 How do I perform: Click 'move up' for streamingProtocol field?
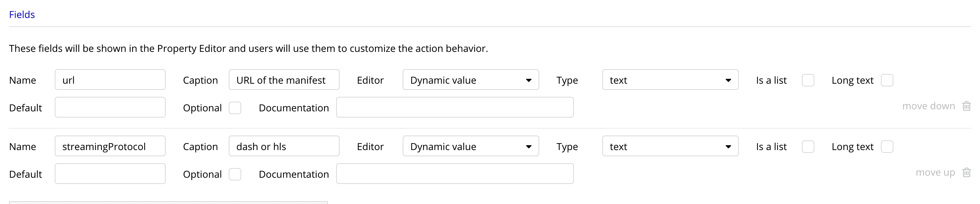pos(935,173)
